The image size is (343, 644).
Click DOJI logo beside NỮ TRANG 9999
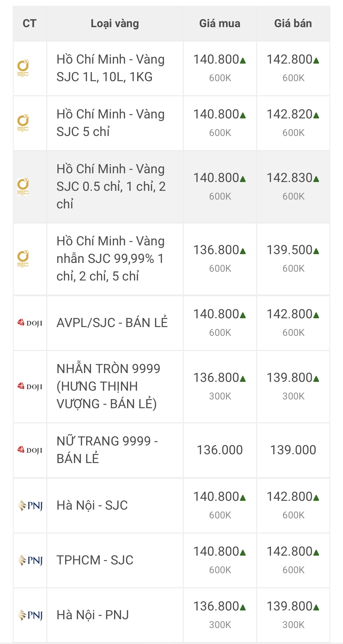coord(30,450)
